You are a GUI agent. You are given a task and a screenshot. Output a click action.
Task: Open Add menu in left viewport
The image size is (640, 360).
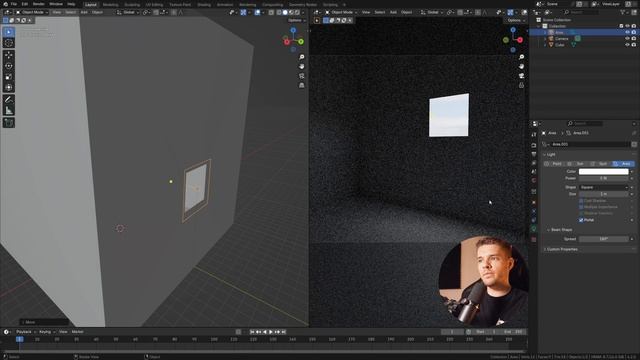(x=84, y=13)
